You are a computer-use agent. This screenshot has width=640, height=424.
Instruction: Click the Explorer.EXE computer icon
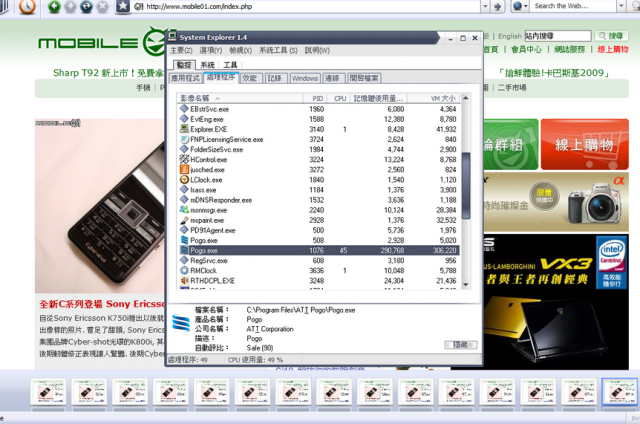point(184,129)
